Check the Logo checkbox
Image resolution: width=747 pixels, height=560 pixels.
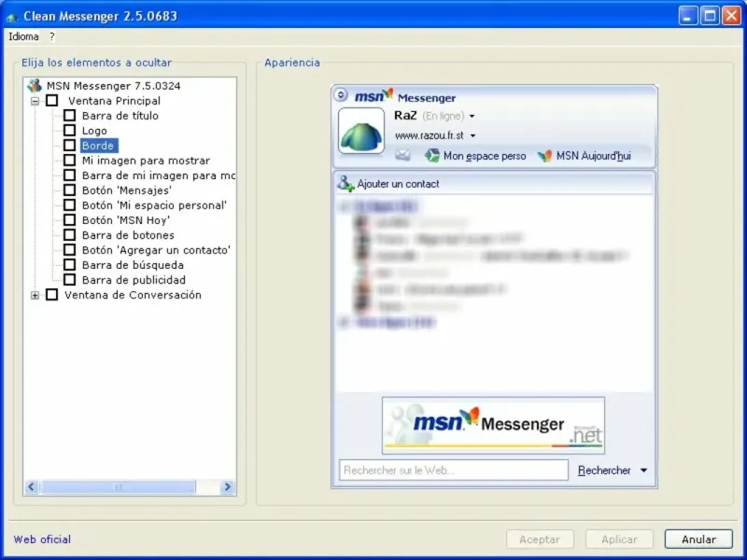[x=69, y=130]
